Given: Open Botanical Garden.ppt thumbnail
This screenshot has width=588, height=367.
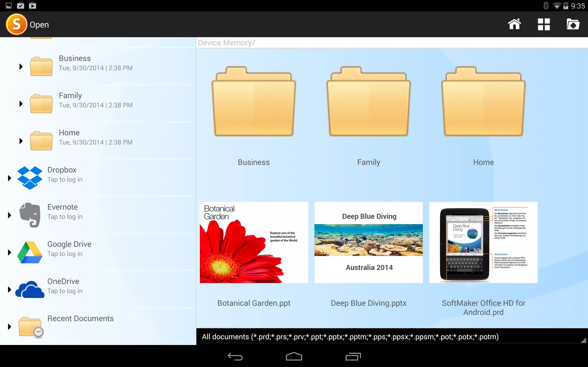Looking at the screenshot, I should point(254,242).
